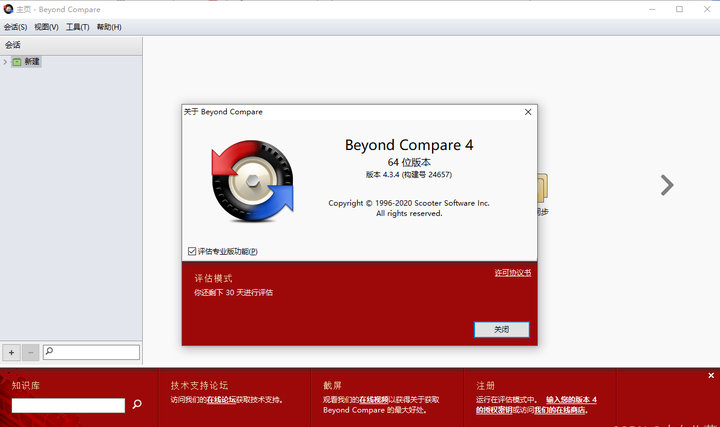Viewport: 720px width, 427px height.
Task: Click the plus button to add a session
Action: coord(12,352)
